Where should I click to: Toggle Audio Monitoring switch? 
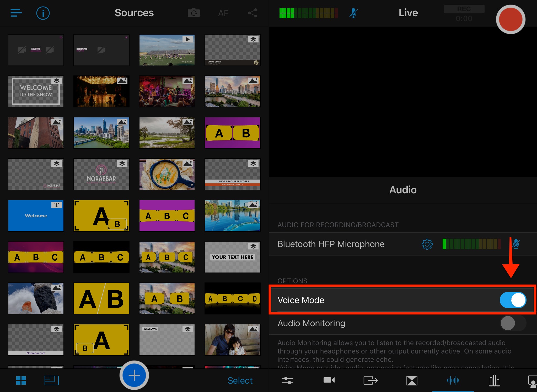pos(509,323)
